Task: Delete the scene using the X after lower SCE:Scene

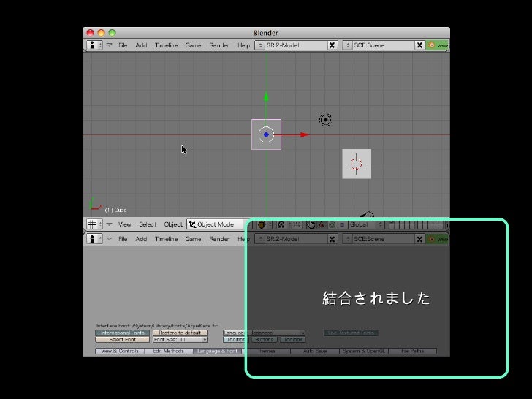Action: coord(419,239)
